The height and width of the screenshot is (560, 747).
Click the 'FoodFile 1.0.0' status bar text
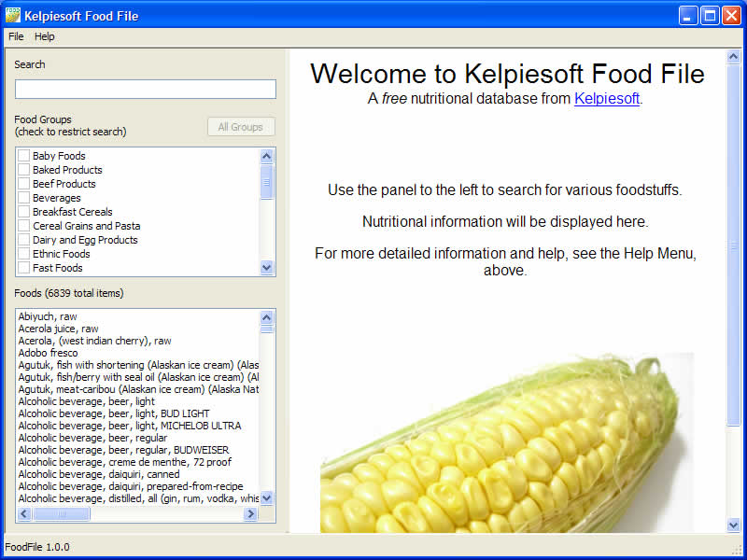tap(37, 547)
